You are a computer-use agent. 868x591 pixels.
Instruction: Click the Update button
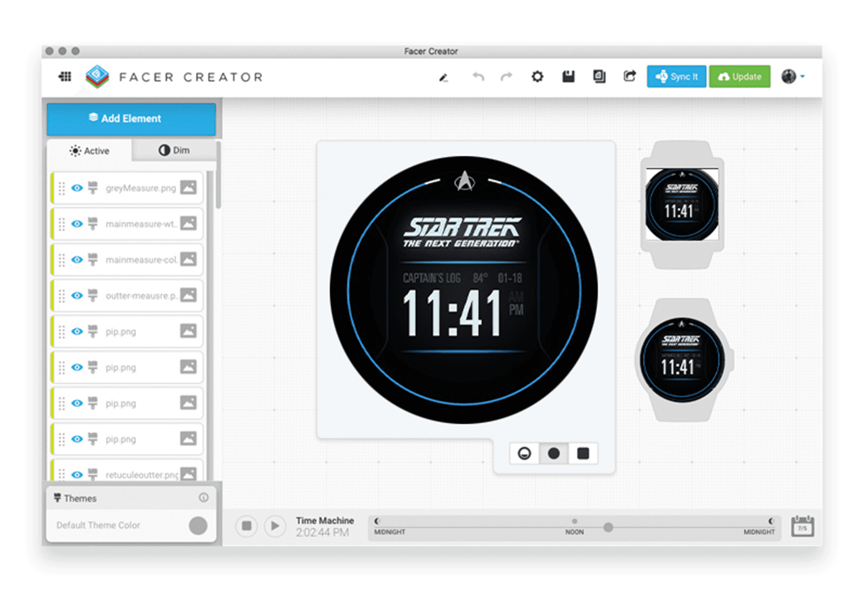click(739, 77)
